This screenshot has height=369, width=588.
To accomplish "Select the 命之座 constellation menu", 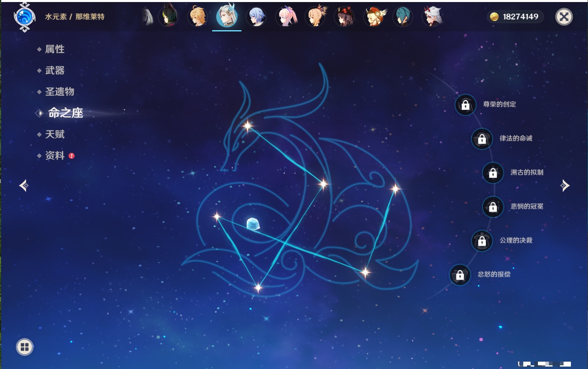I will click(65, 113).
